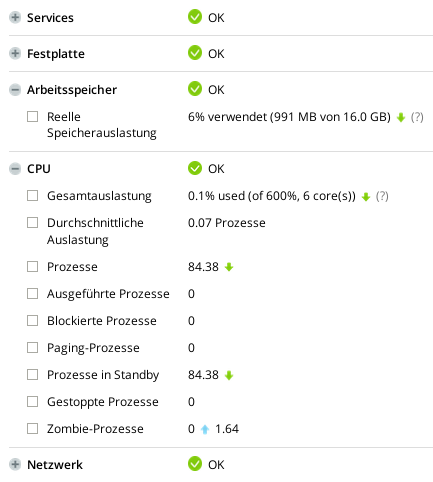The width and height of the screenshot is (433, 482).
Task: Click the green checkmark next to Festplatte
Action: point(195,53)
